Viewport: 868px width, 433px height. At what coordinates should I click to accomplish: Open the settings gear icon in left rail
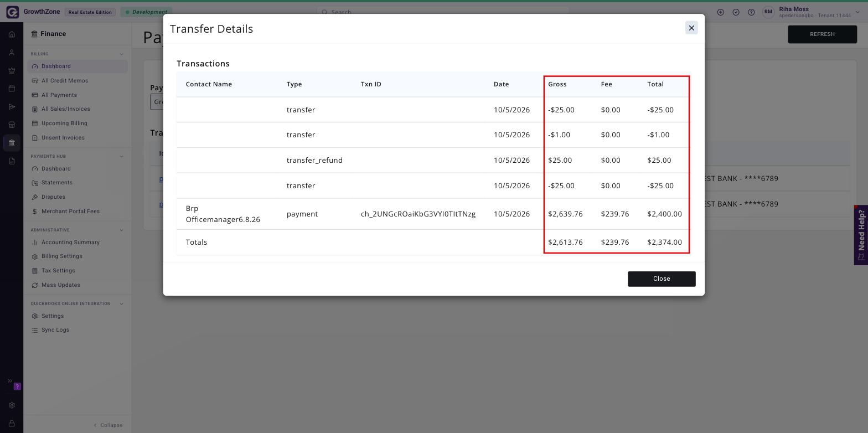(x=12, y=405)
